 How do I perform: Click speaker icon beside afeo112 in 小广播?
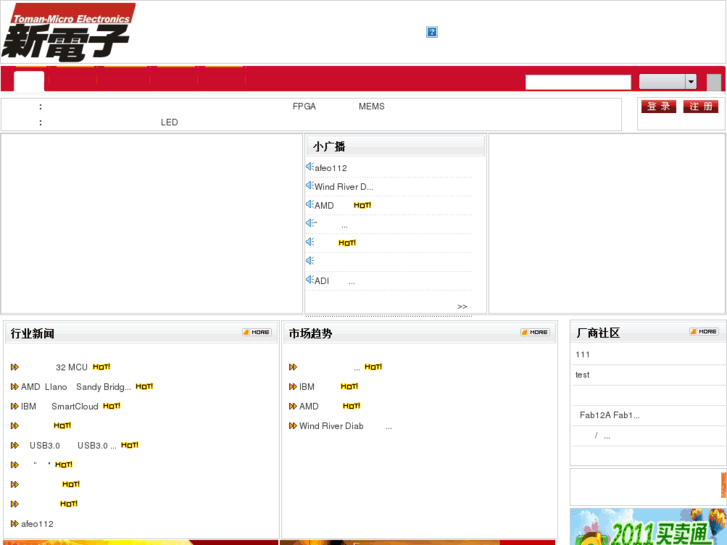310,166
